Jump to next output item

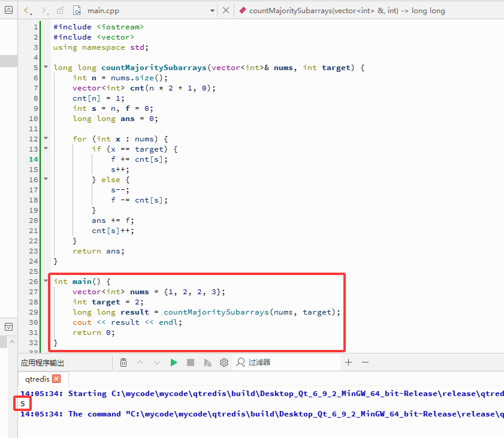coord(157,363)
